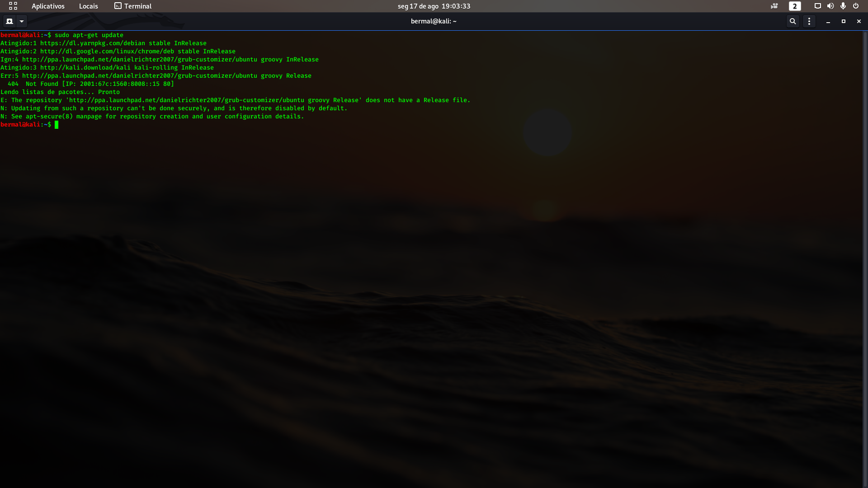The image size is (868, 488).
Task: Open a new terminal tab with the plus icon
Action: pyautogui.click(x=9, y=21)
